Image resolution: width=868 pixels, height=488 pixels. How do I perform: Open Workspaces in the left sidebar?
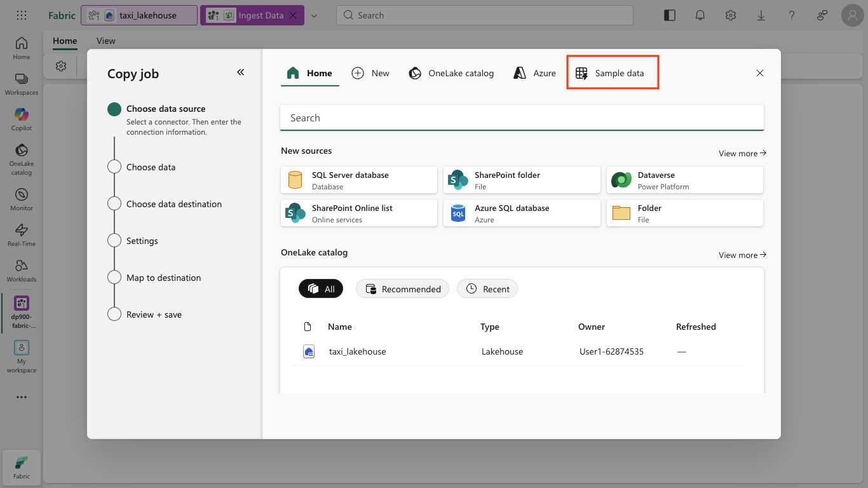pos(22,84)
